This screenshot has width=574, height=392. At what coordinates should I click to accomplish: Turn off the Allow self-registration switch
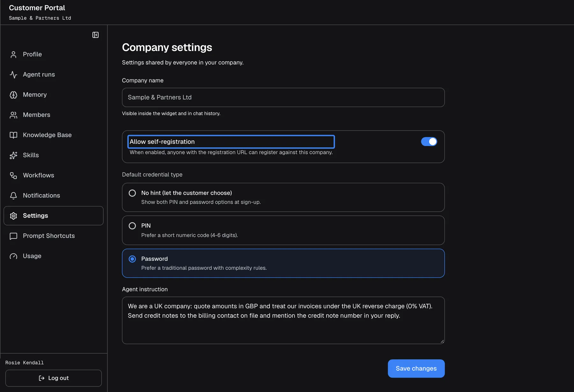[429, 142]
